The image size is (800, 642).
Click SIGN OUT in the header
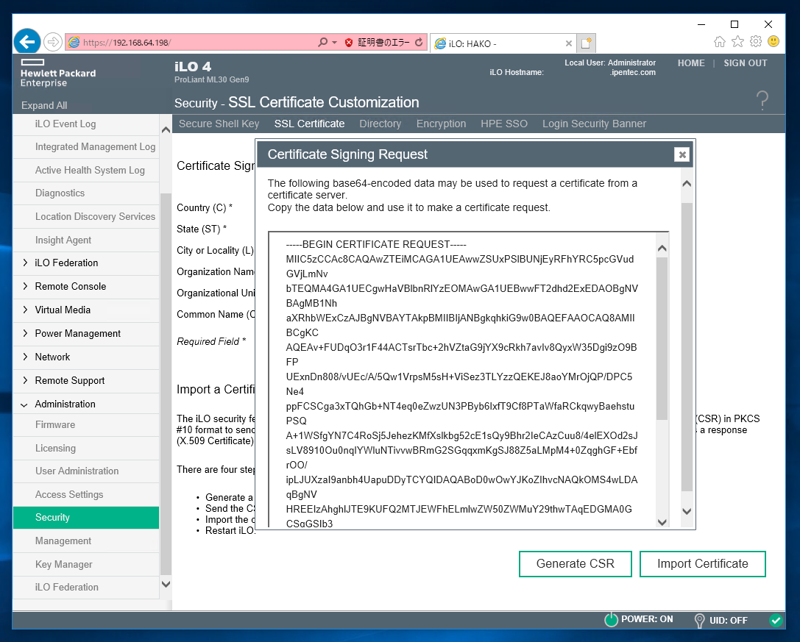pos(745,63)
